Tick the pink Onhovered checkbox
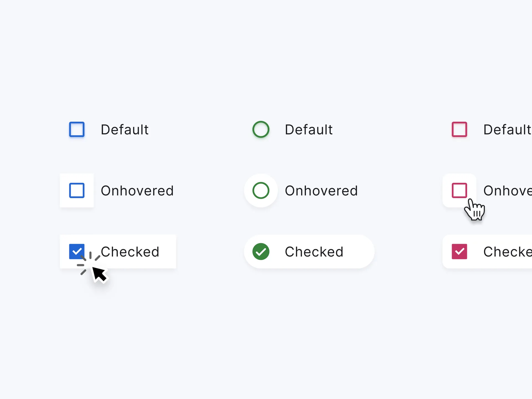The width and height of the screenshot is (532, 399). click(460, 190)
